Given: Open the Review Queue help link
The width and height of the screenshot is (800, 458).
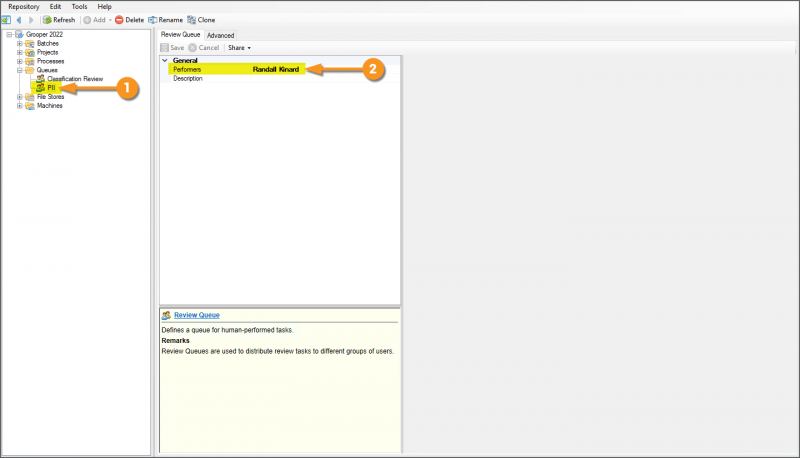Looking at the screenshot, I should point(196,315).
